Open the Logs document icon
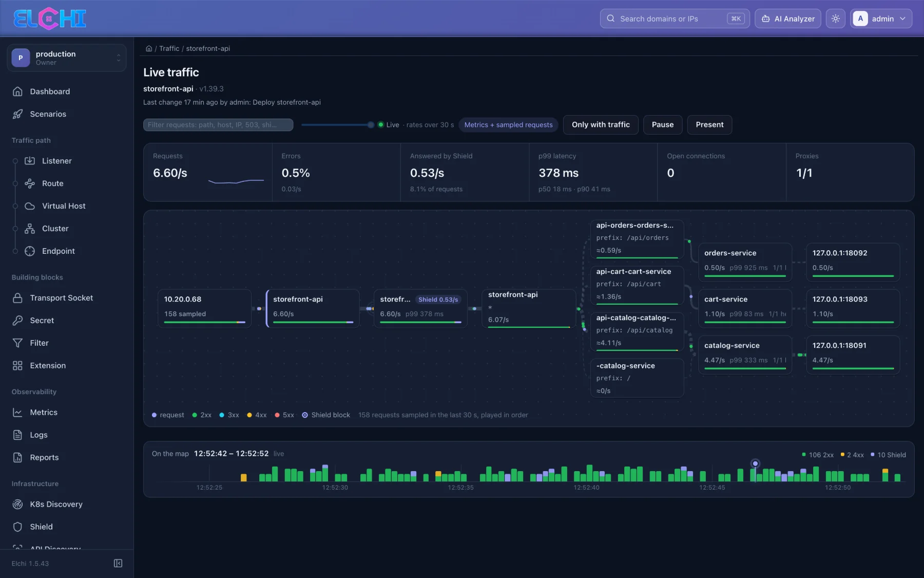Image resolution: width=924 pixels, height=578 pixels. [17, 435]
